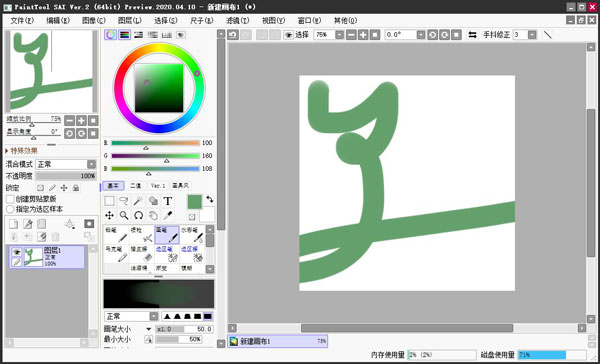Viewport: 600px width, 364px height.
Task: Toggle the swatches panel icon
Action: 167,35
